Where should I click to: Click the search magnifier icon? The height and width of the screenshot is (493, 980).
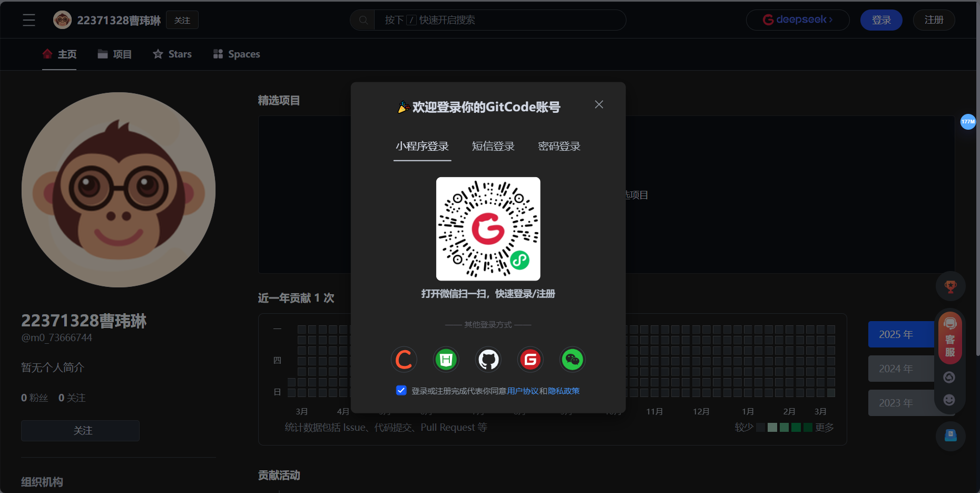point(363,20)
